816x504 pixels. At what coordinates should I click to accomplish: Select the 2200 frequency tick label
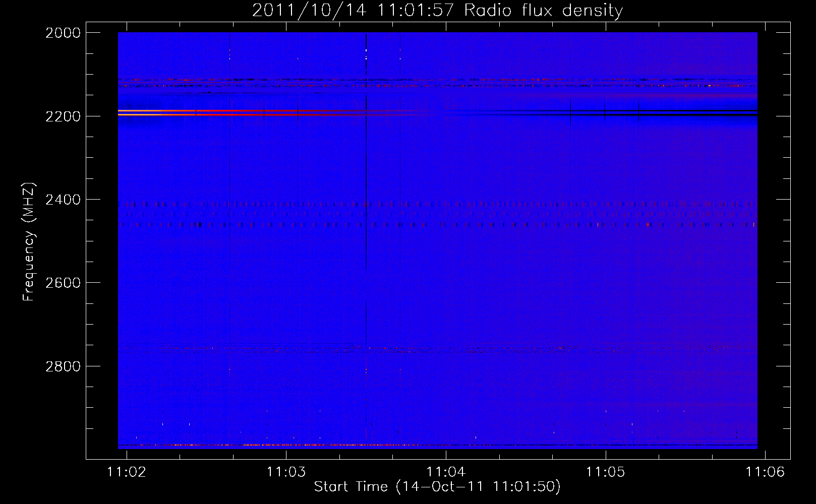(x=63, y=116)
